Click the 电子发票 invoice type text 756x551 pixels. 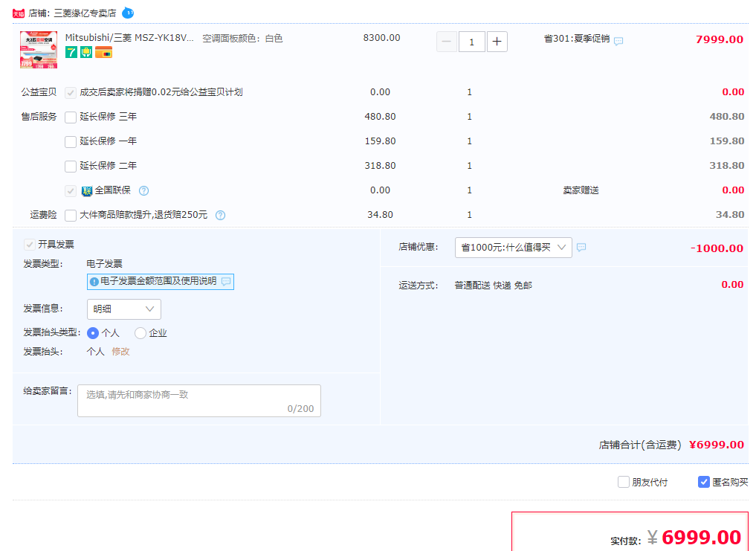click(x=105, y=264)
